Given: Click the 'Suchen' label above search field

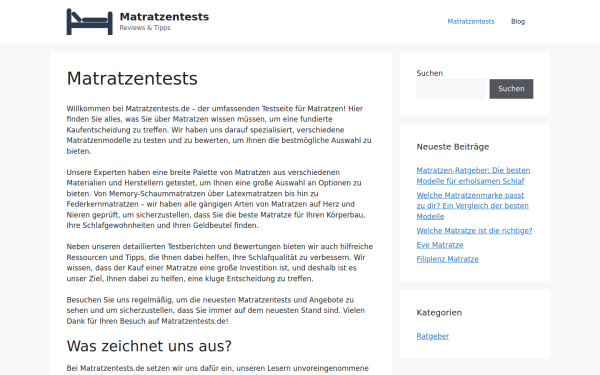Looking at the screenshot, I should tap(429, 73).
